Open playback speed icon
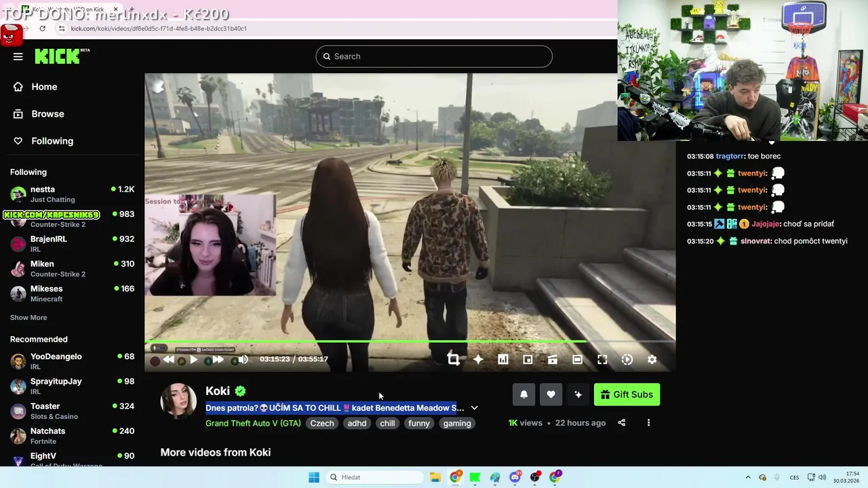Screen dimensions: 868x488 (627, 360)
